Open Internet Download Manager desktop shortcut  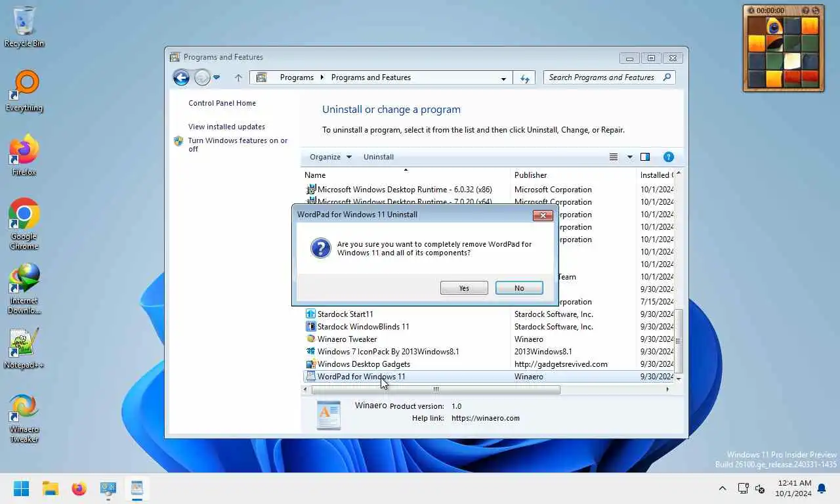pyautogui.click(x=24, y=289)
